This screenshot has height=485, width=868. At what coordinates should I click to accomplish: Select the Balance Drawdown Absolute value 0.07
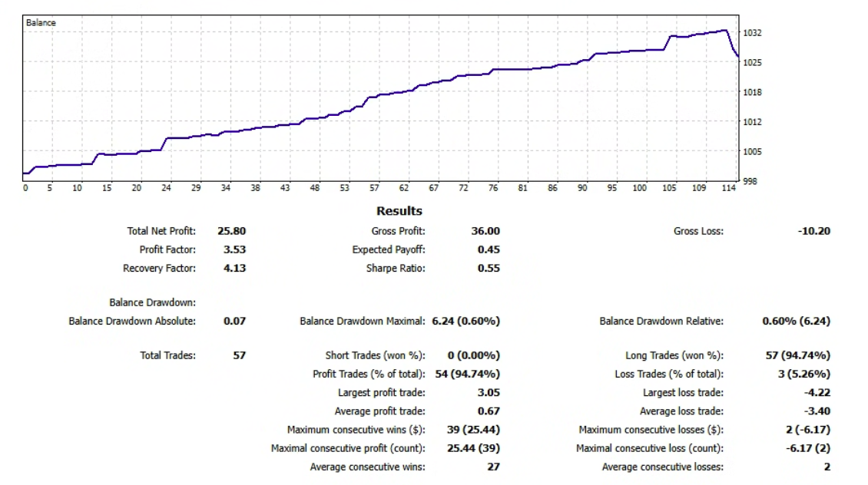point(234,321)
